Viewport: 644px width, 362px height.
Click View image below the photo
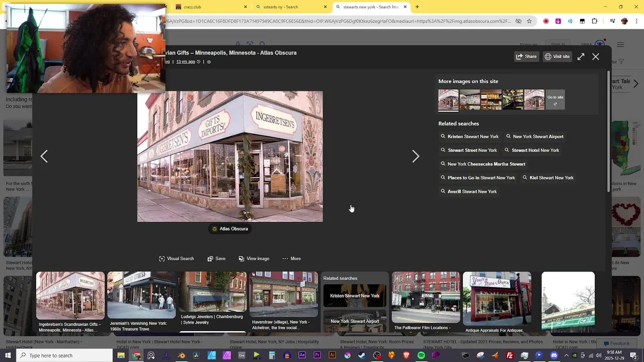pyautogui.click(x=254, y=258)
